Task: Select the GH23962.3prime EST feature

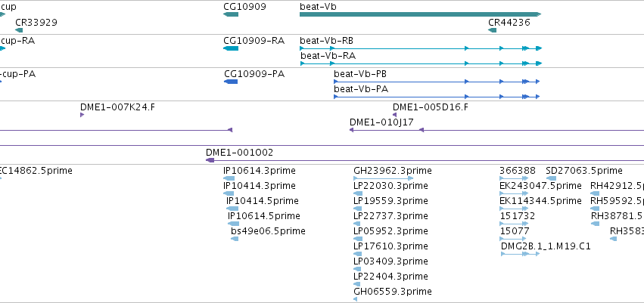Action: [384, 178]
